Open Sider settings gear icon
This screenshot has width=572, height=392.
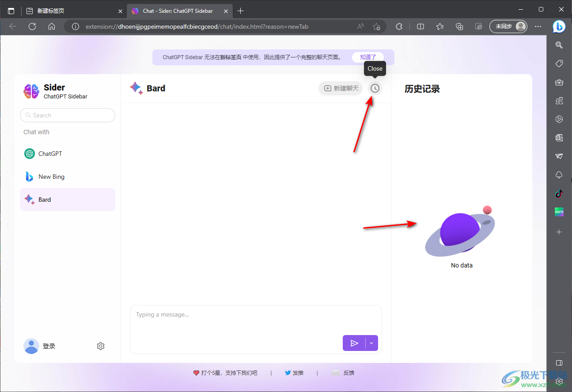(101, 346)
